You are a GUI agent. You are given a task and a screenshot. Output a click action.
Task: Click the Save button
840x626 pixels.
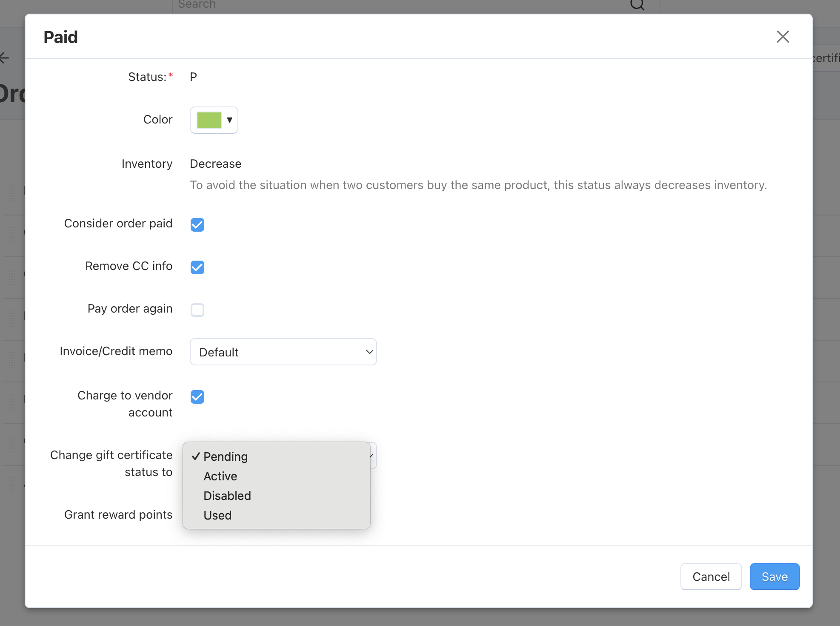tap(774, 577)
